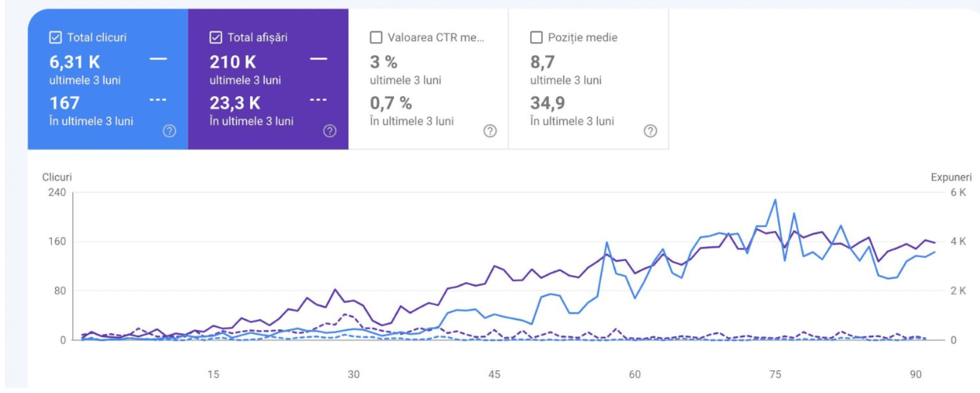Image resolution: width=980 pixels, height=393 pixels.
Task: Open help icon on Total afișări card
Action: (x=330, y=131)
